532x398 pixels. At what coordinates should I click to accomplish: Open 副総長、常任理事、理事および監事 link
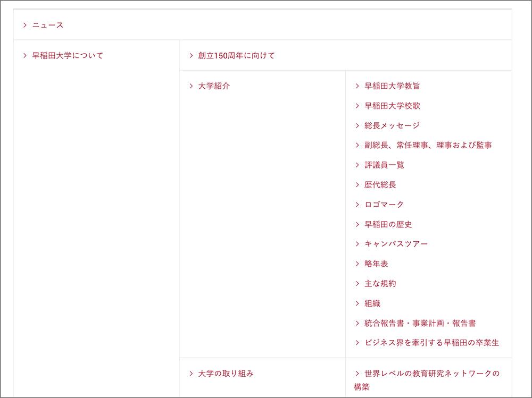[x=428, y=146]
